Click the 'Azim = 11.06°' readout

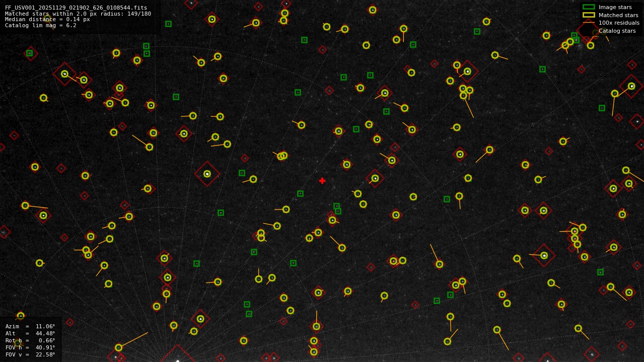coord(30,326)
